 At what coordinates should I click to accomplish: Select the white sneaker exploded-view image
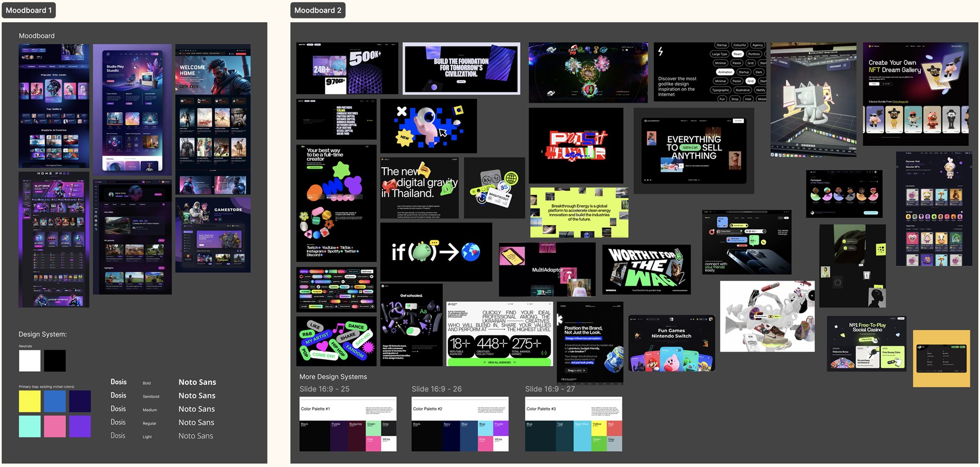767,316
